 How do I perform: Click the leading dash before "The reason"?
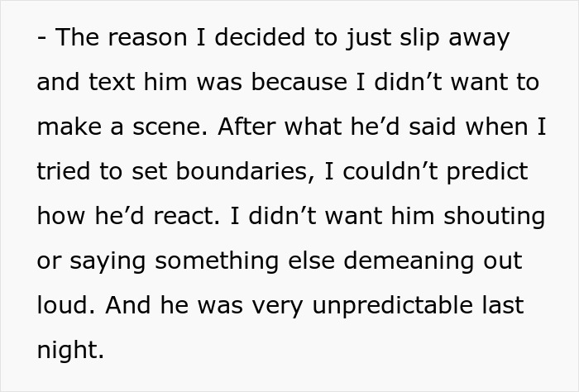[x=42, y=39]
